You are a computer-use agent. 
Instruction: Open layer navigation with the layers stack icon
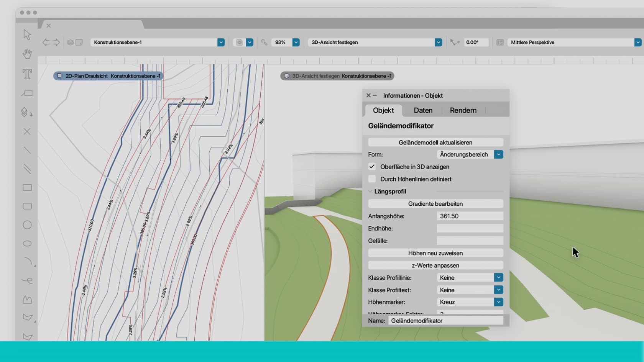(70, 42)
